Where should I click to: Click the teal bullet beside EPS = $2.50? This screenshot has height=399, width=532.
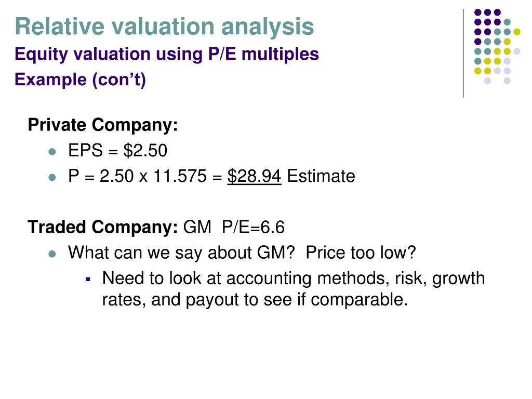tap(51, 152)
